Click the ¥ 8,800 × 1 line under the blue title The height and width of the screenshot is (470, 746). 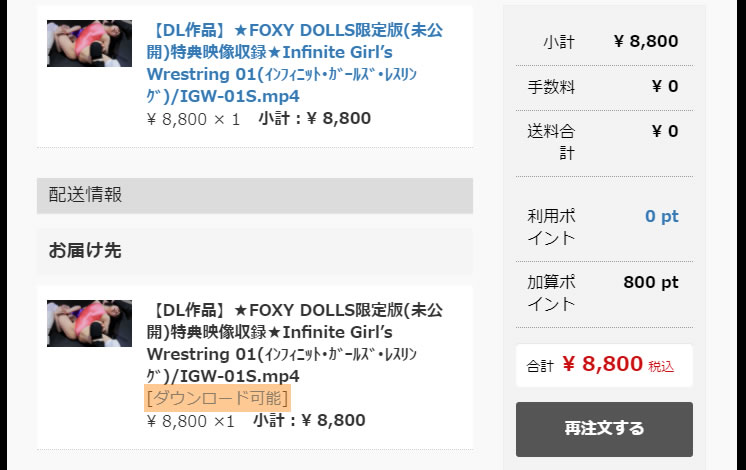click(193, 119)
